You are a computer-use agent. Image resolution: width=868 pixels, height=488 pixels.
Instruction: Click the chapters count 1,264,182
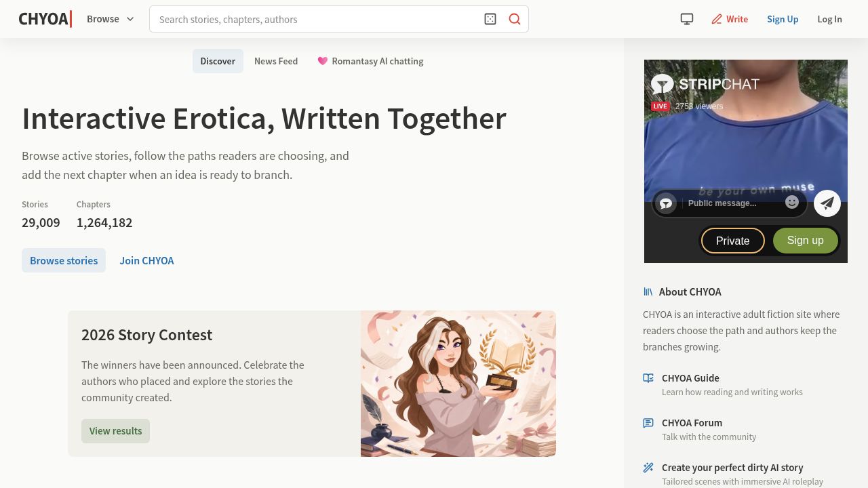104,222
